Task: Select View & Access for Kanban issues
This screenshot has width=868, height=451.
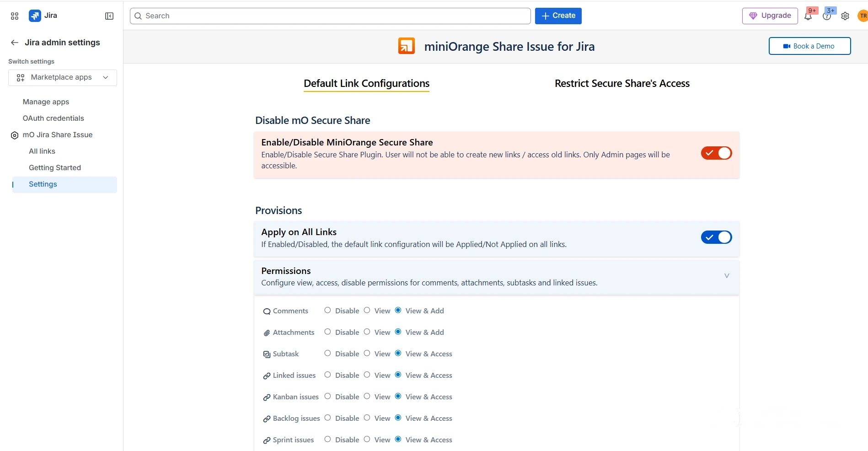Action: coord(398,396)
